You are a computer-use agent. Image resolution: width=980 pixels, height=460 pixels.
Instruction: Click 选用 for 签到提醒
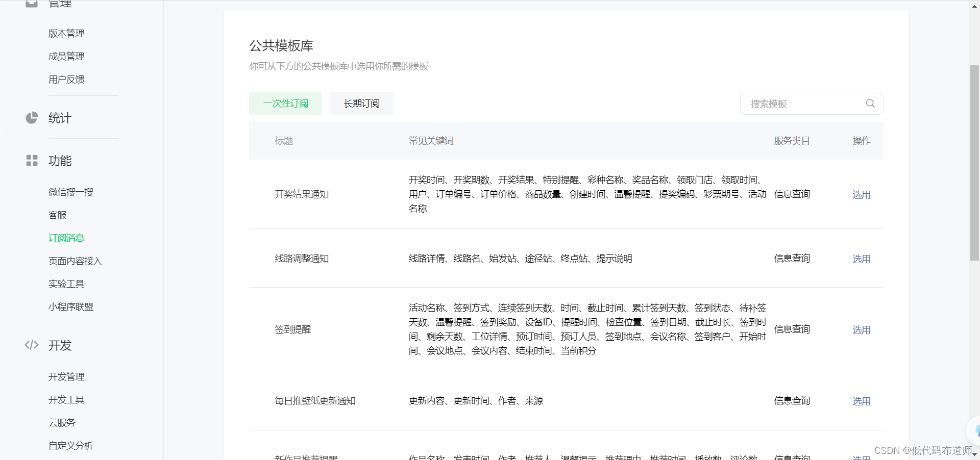point(861,330)
